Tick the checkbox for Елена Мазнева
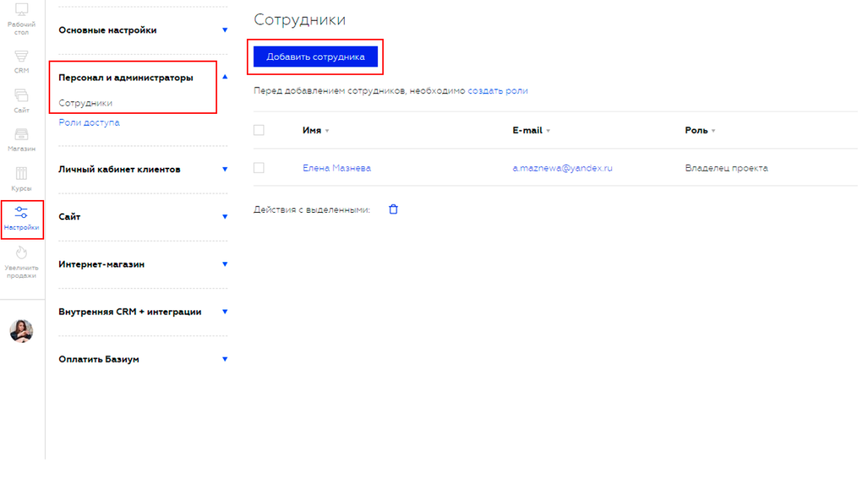The width and height of the screenshot is (868, 489). (x=258, y=168)
